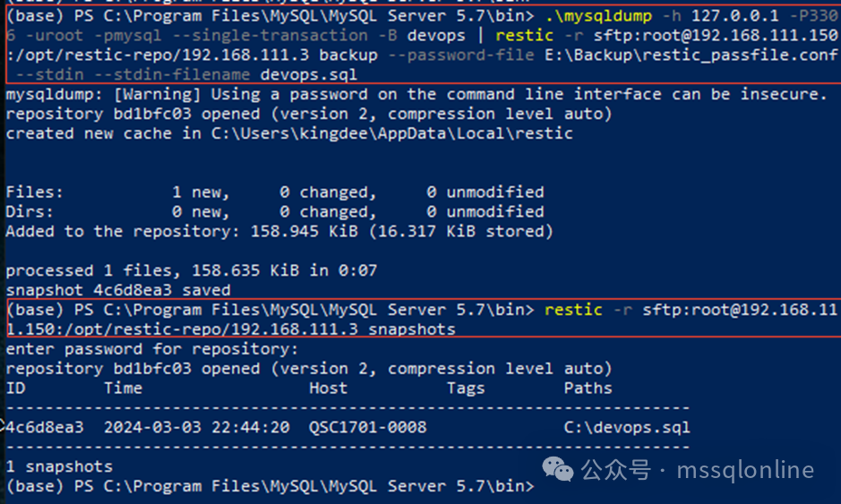Click the Time column header
This screenshot has width=841, height=504.
pos(123,389)
